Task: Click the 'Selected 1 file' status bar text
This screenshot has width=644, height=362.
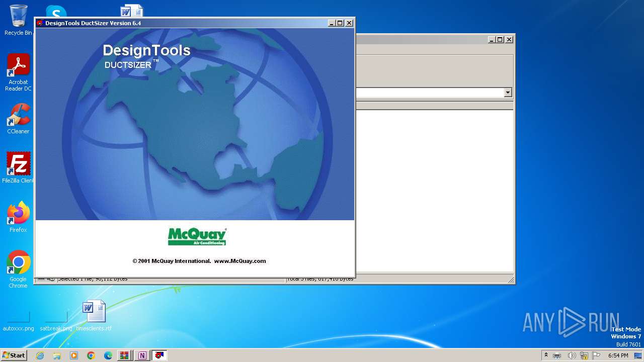Action: 93,280
